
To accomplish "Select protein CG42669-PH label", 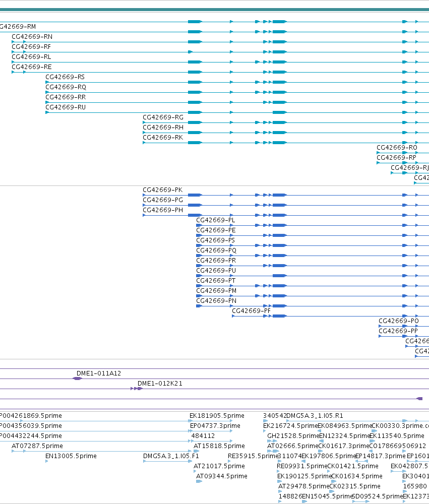I will tap(163, 210).
